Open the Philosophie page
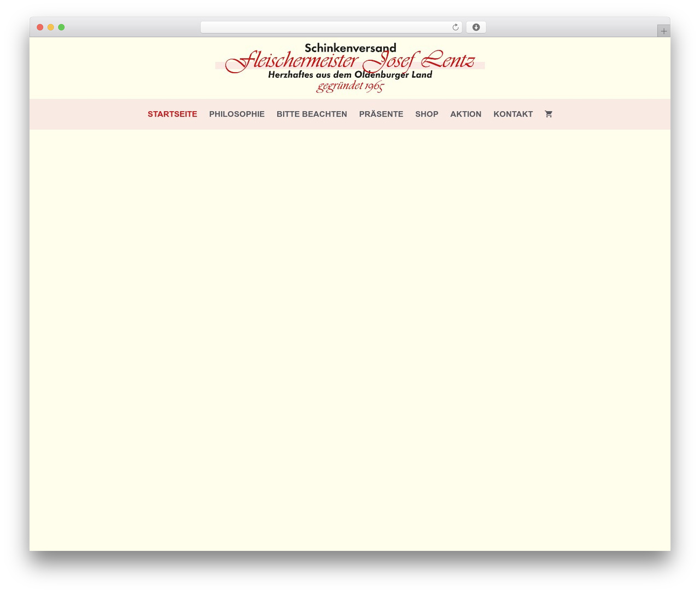700x593 pixels. (x=237, y=114)
